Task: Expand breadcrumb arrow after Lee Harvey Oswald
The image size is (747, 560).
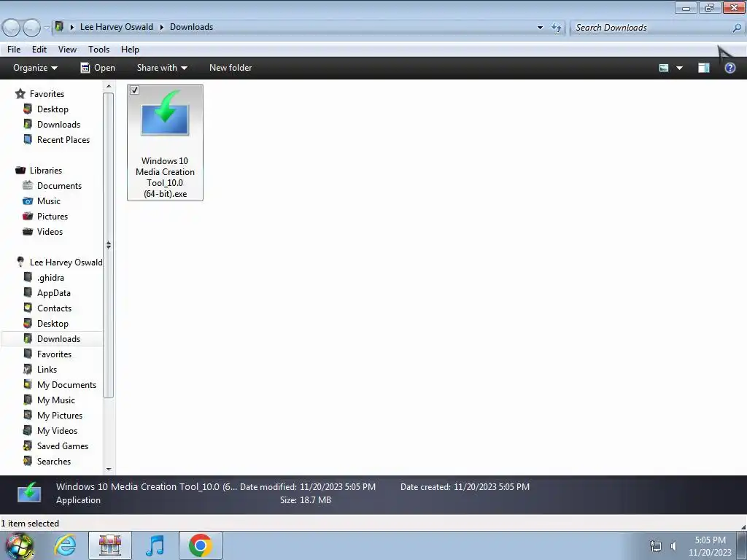Action: pyautogui.click(x=161, y=27)
